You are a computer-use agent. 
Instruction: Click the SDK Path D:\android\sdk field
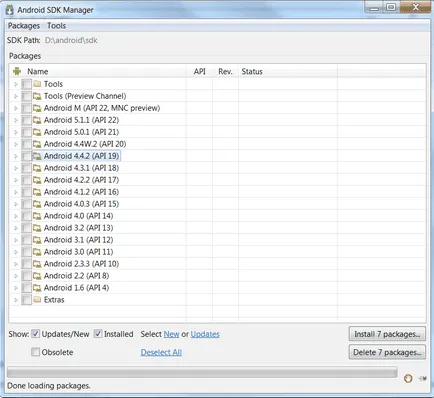(x=71, y=40)
